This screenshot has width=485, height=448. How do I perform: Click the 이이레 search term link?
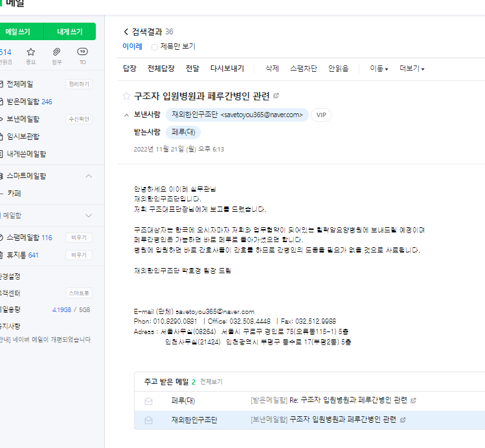pos(132,47)
